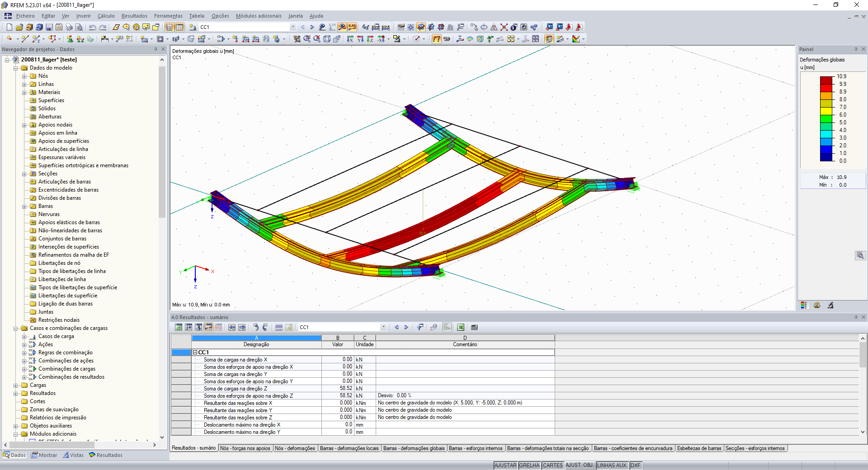Click the magnifier icon beside the Painel
This screenshot has width=868, height=470.
[860, 256]
